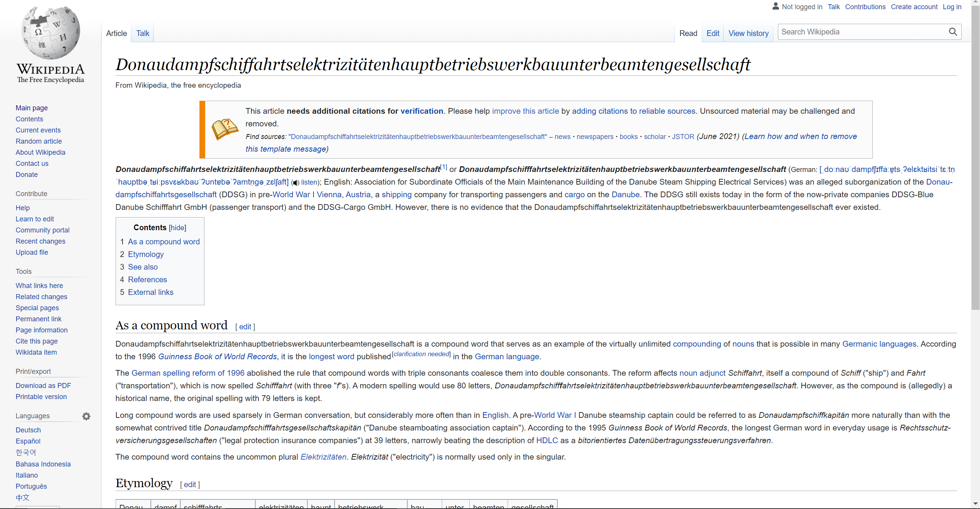980x509 pixels.
Task: Click the search magnifying glass icon
Action: pyautogui.click(x=953, y=32)
